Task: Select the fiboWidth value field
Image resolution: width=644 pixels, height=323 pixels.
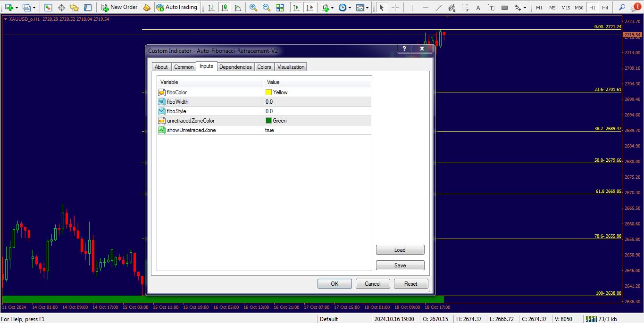Action: [318, 102]
